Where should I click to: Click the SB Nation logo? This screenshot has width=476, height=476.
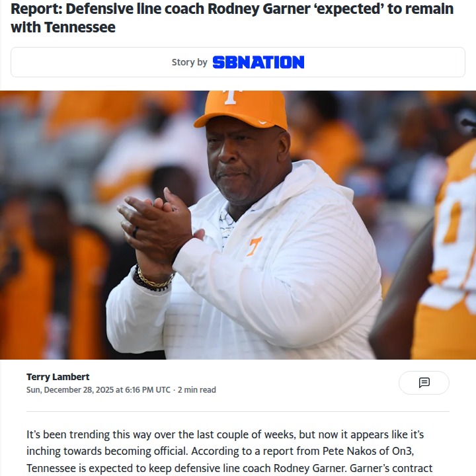[x=258, y=62]
